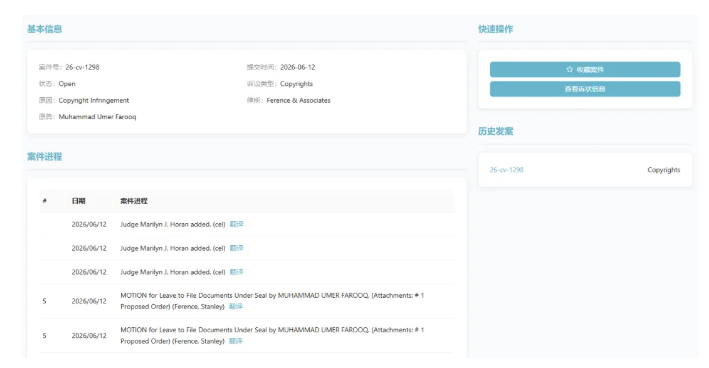
Task: Click cause value Copyright Infringement
Action: [x=94, y=100]
